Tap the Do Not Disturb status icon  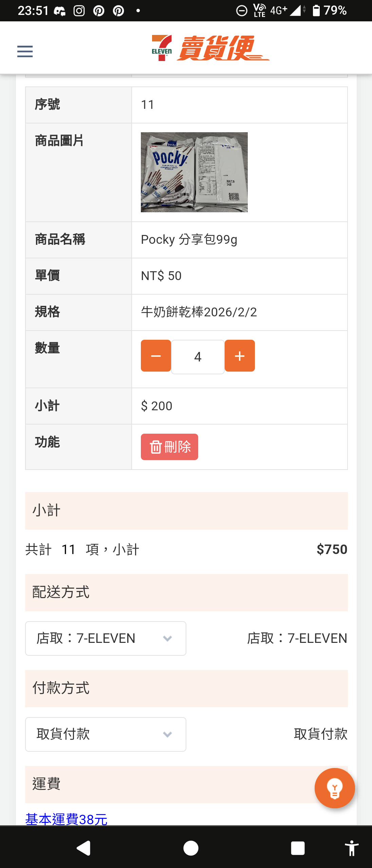coord(242,11)
